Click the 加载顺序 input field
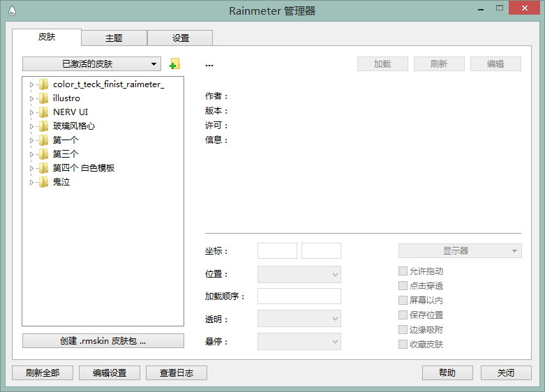Viewport: 545px width, 392px height. (299, 296)
